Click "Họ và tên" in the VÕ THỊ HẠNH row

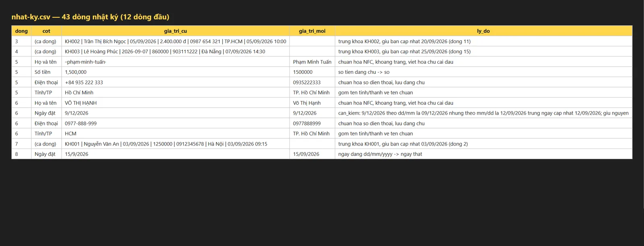pos(46,103)
